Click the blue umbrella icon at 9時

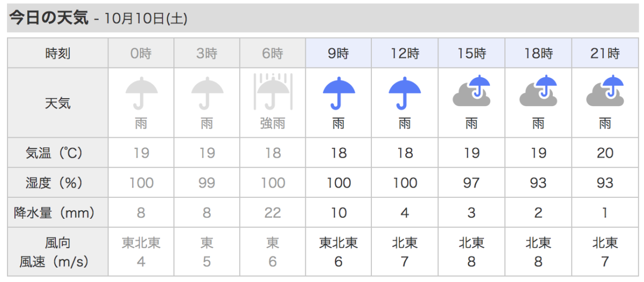pos(339,93)
